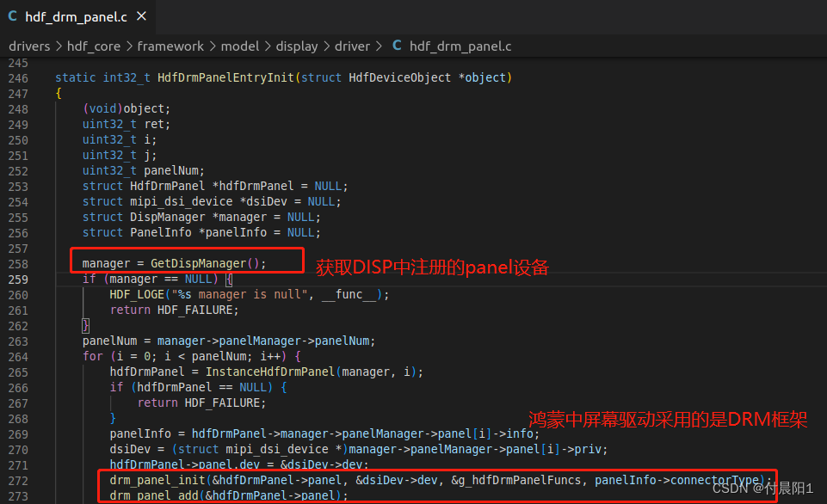Click the C file icon in the tab
Viewport: 827px width, 504px height.
coord(13,16)
